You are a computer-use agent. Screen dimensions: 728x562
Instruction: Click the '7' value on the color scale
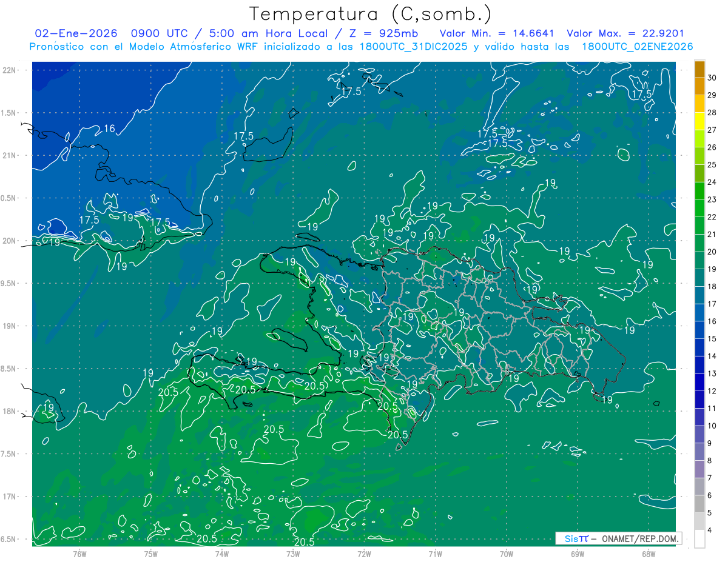(x=710, y=478)
